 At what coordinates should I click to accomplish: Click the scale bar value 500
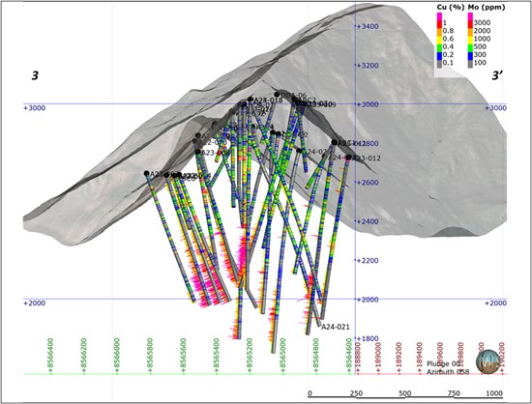pos(405,393)
